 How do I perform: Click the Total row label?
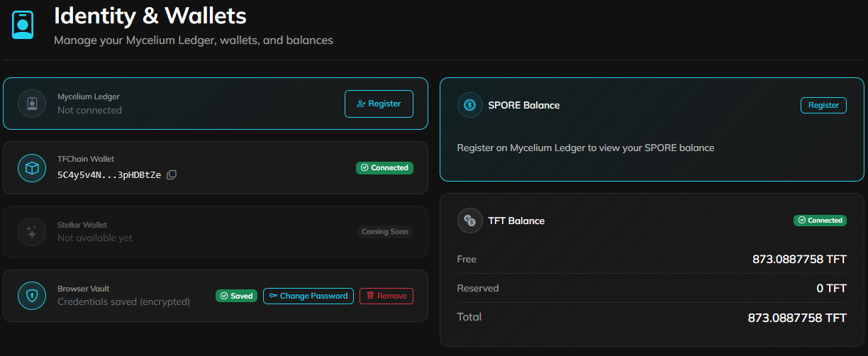[469, 317]
